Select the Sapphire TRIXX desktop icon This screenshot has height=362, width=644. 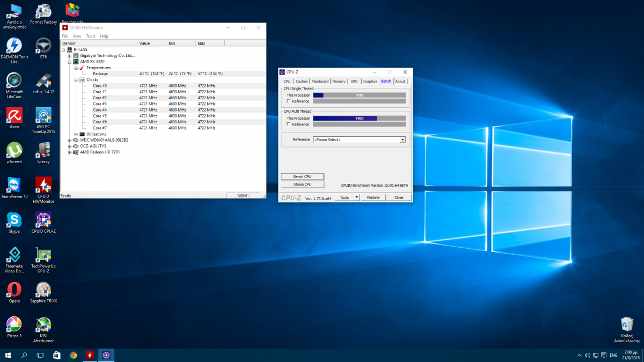click(x=43, y=292)
